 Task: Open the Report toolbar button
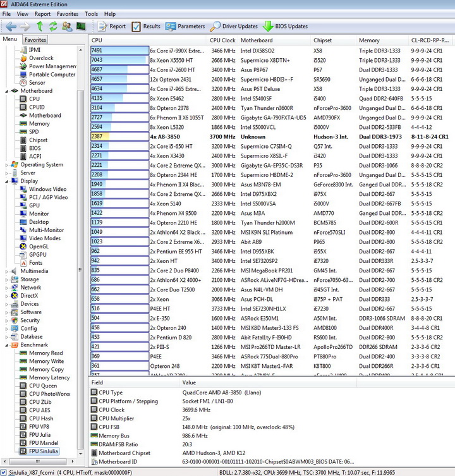[x=112, y=27]
